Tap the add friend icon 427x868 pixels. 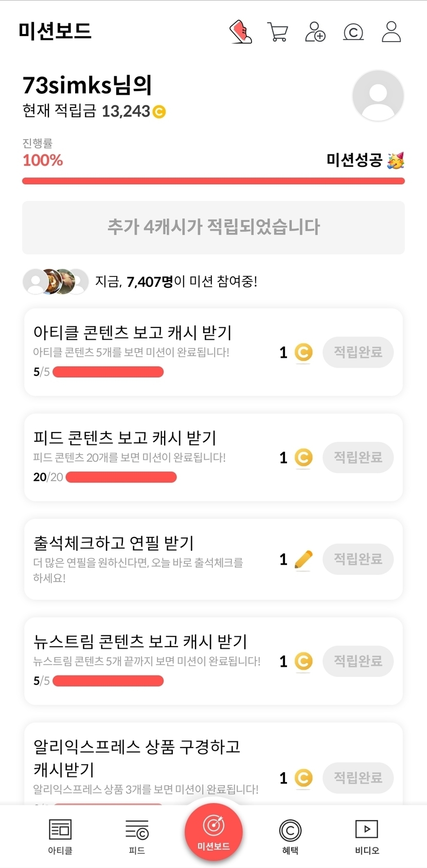coord(315,31)
